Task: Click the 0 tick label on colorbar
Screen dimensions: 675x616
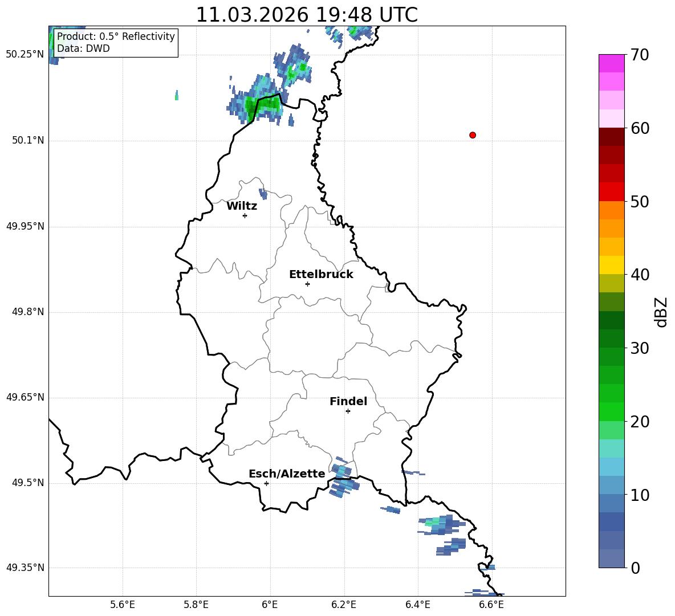Action: click(x=635, y=568)
